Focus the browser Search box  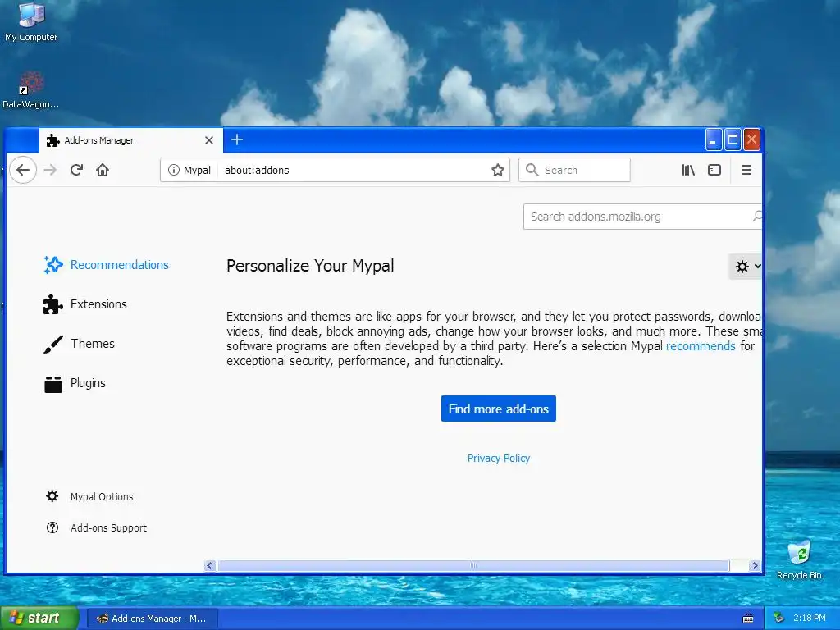[574, 170]
